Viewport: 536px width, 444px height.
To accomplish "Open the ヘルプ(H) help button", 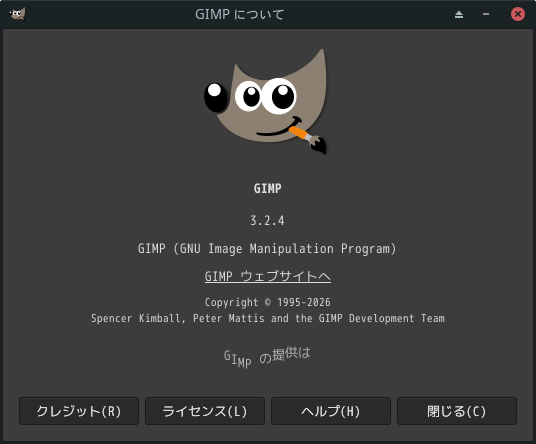I will pos(331,411).
